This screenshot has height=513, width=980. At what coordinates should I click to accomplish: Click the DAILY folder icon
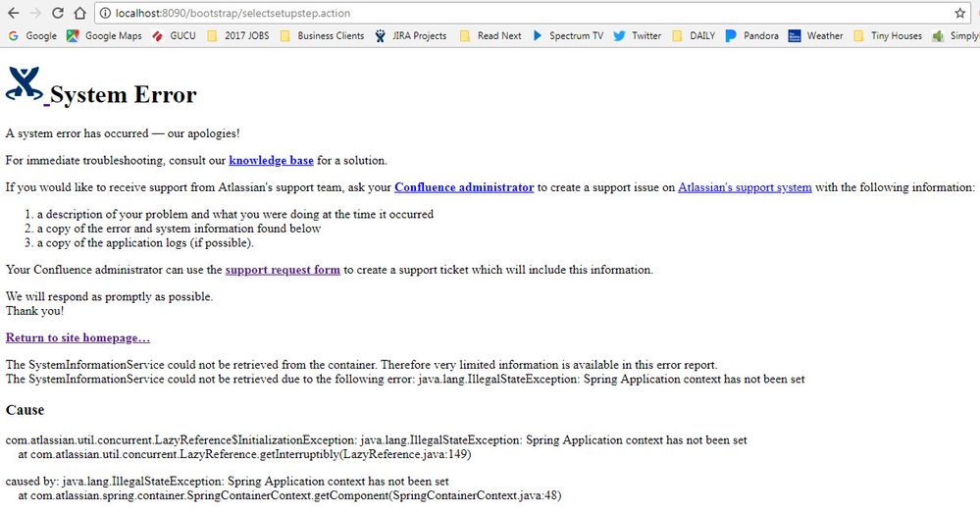tap(677, 36)
